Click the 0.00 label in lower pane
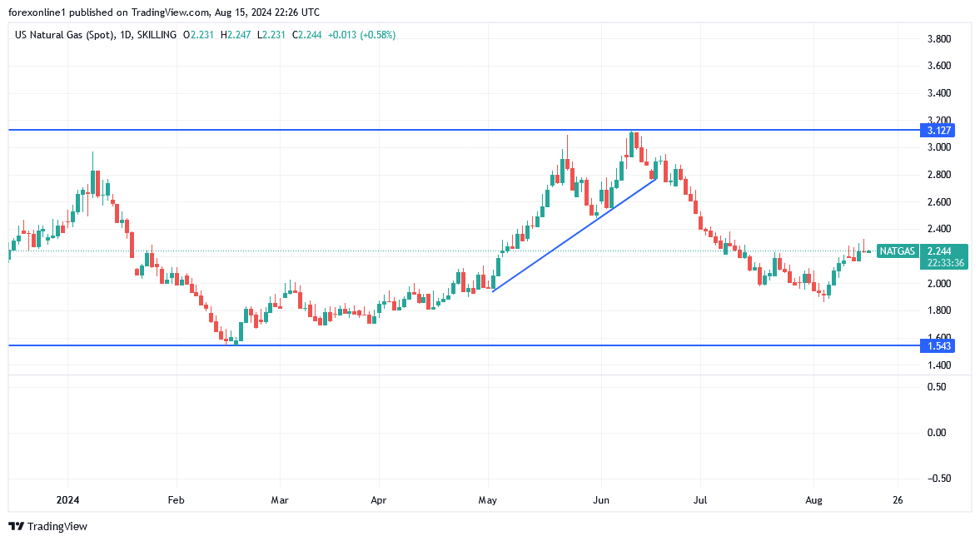Screen dimensions: 980x541 point(936,432)
